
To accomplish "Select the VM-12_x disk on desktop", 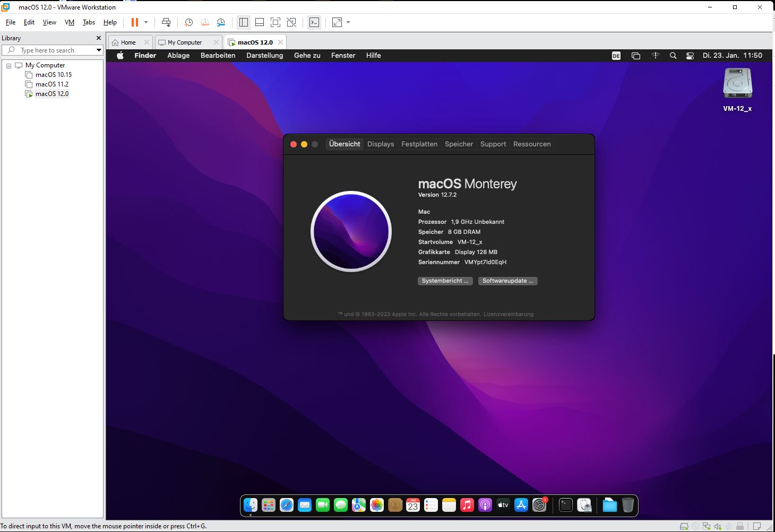I will pos(738,90).
